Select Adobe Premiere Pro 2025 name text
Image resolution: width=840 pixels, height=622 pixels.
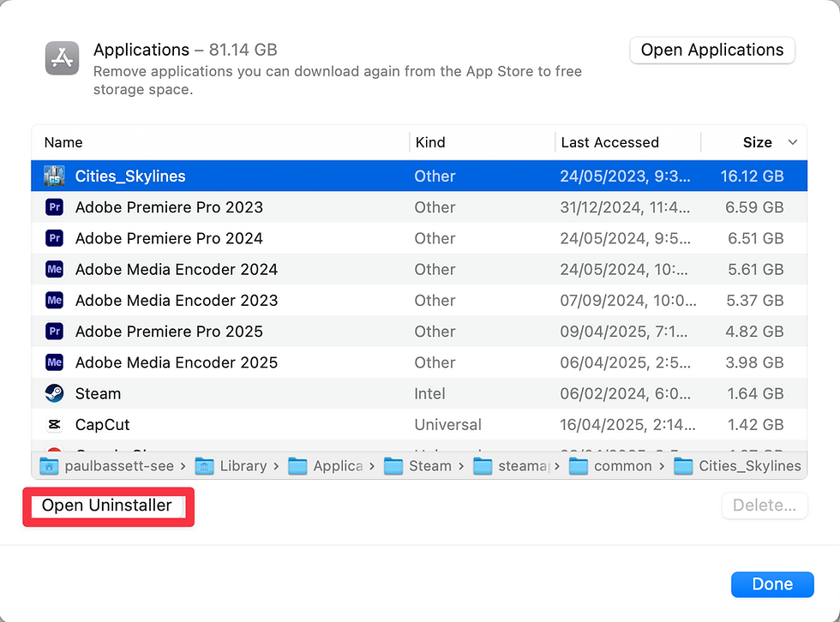(170, 332)
